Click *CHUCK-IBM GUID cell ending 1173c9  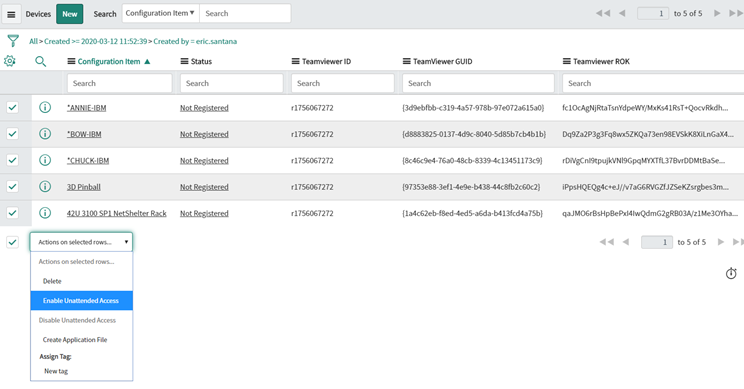pos(472,160)
